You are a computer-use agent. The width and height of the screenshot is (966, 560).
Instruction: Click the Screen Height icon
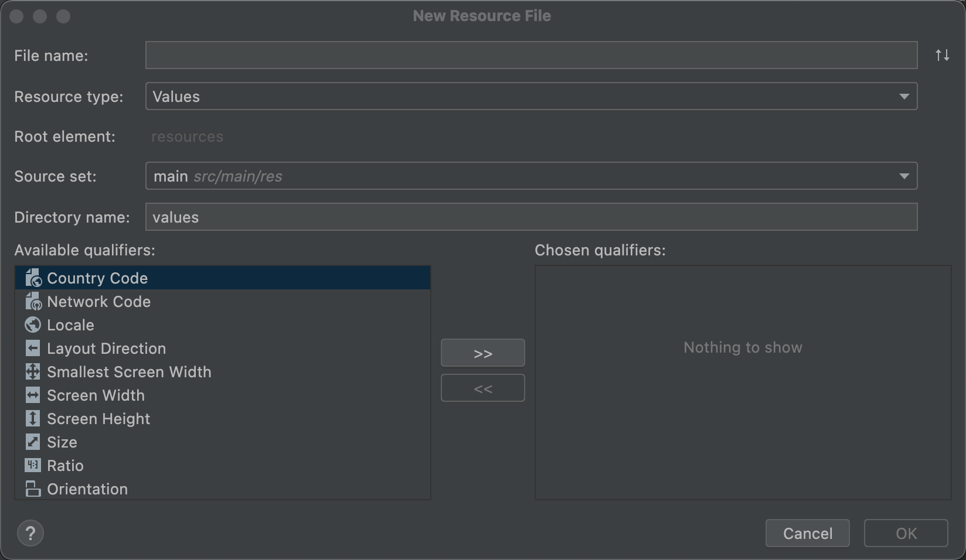click(33, 419)
